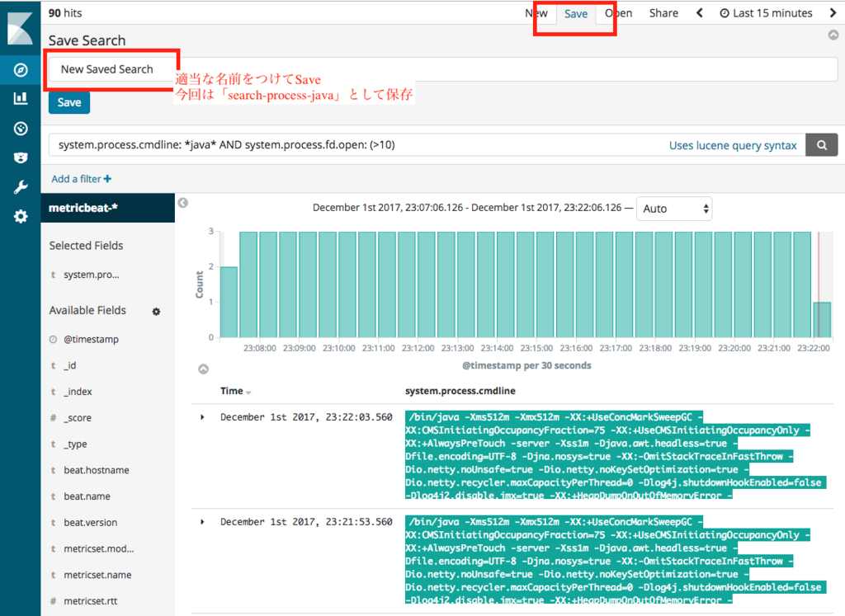Select _id available field

click(70, 365)
